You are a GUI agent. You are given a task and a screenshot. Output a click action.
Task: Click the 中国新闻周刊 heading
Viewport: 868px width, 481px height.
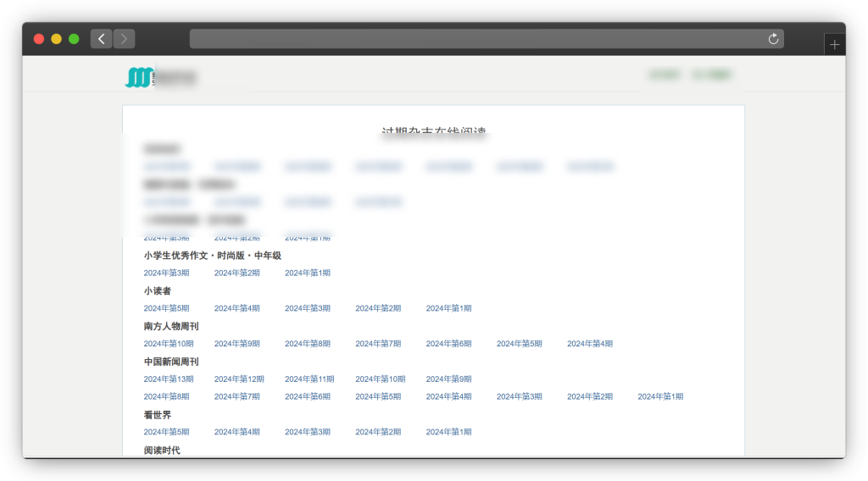[x=171, y=362]
